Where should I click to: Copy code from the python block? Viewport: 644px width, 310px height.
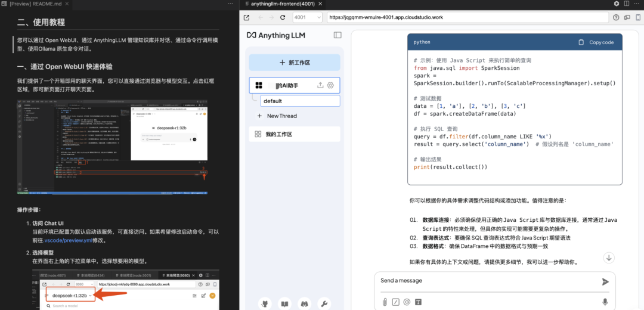click(x=596, y=42)
